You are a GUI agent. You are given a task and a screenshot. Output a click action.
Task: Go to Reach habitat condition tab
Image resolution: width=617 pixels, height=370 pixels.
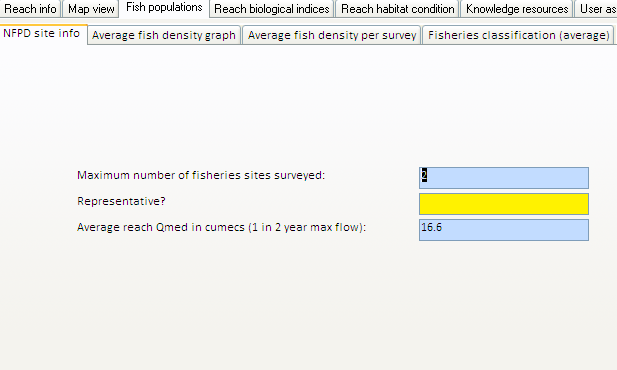coord(397,9)
